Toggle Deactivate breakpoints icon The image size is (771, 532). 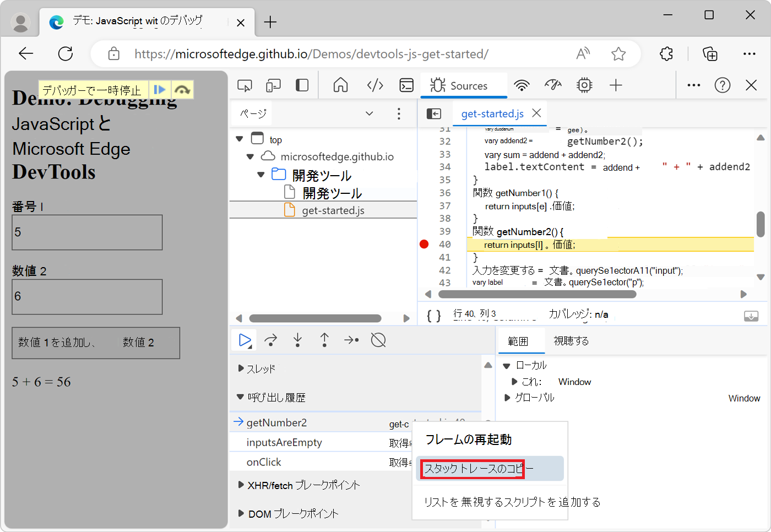coord(378,340)
